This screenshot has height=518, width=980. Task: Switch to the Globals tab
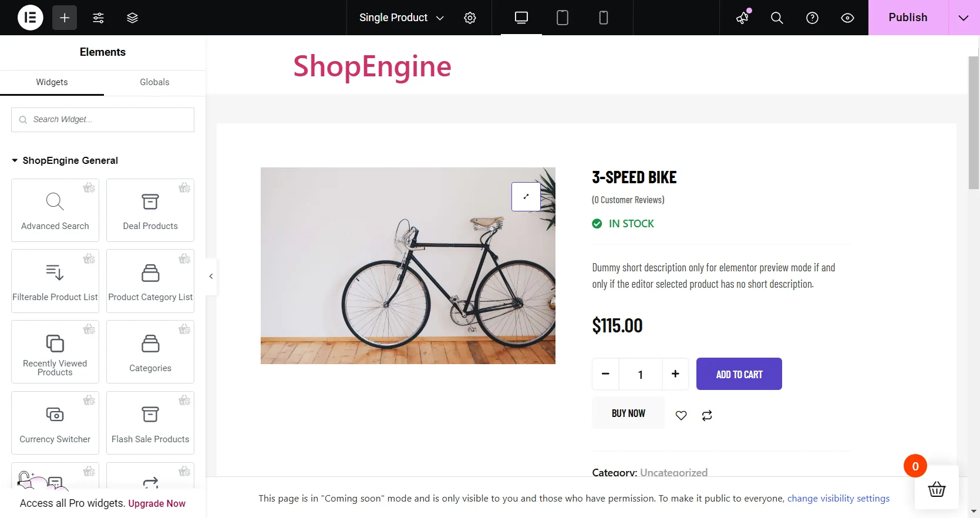tap(154, 82)
